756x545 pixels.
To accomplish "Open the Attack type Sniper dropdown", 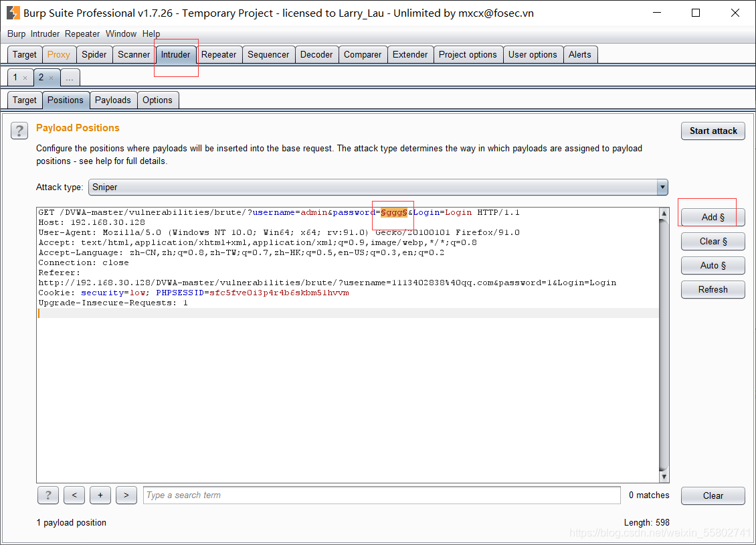I will 378,187.
